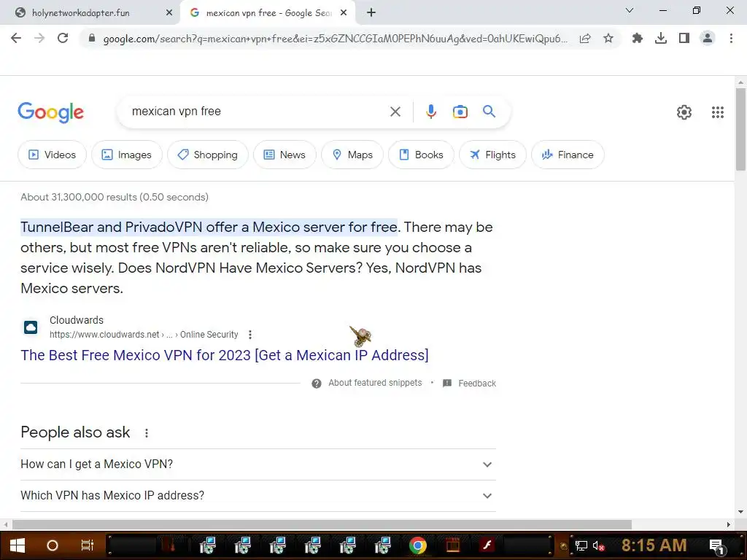The height and width of the screenshot is (560, 747).
Task: Open the Chrome profile avatar
Action: (708, 38)
